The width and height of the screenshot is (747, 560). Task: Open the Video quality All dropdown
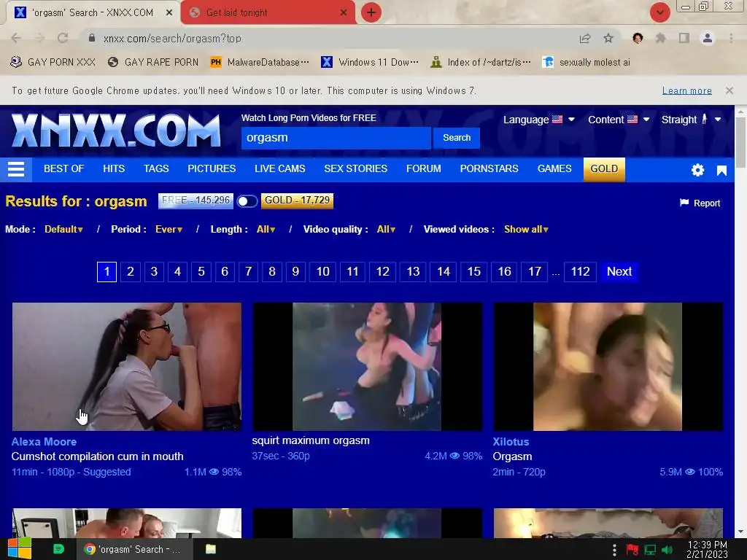pos(387,229)
